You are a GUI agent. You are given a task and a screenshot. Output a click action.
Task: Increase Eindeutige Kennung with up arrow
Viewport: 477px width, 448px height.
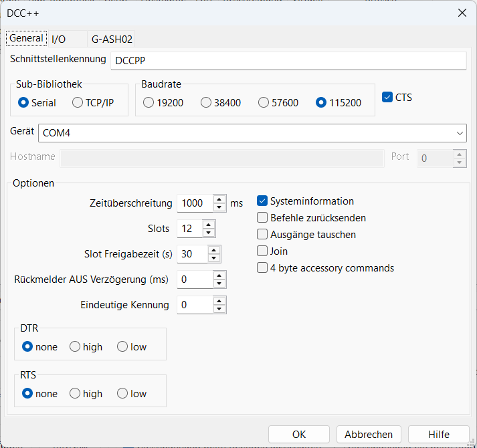(219, 301)
